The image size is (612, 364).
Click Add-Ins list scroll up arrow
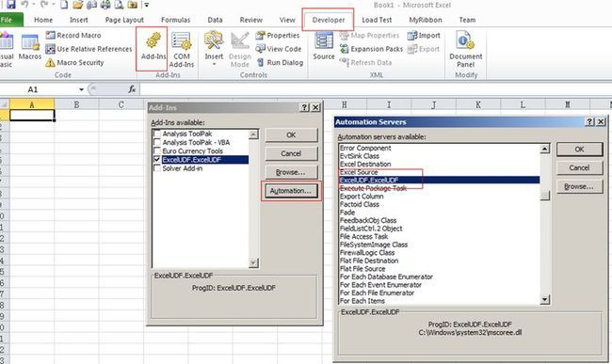click(x=253, y=135)
